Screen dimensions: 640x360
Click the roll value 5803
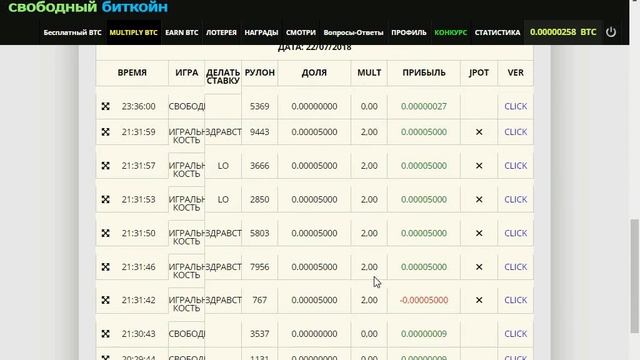(260, 233)
